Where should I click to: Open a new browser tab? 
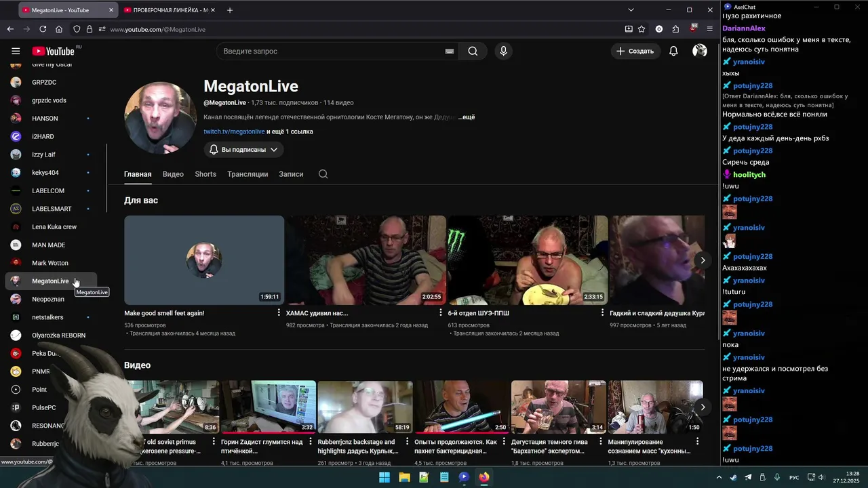coord(230,10)
